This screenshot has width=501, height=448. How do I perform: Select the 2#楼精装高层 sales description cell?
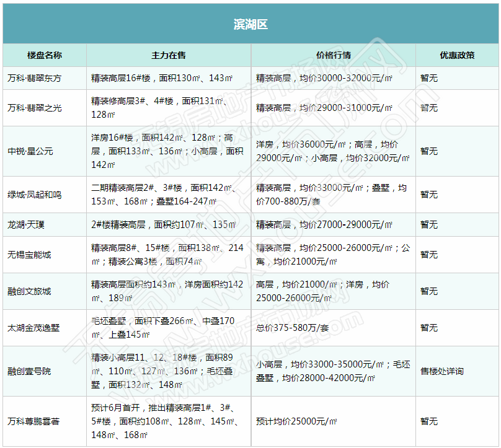164,224
